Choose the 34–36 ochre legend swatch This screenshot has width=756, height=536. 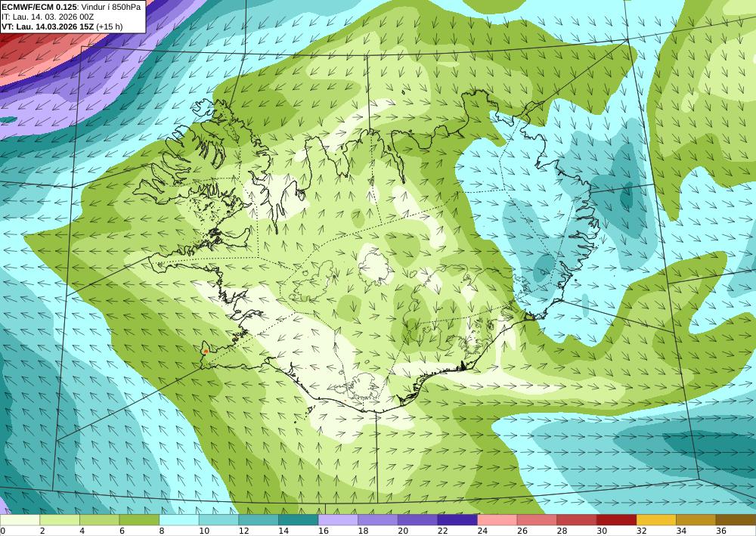pyautogui.click(x=696, y=520)
